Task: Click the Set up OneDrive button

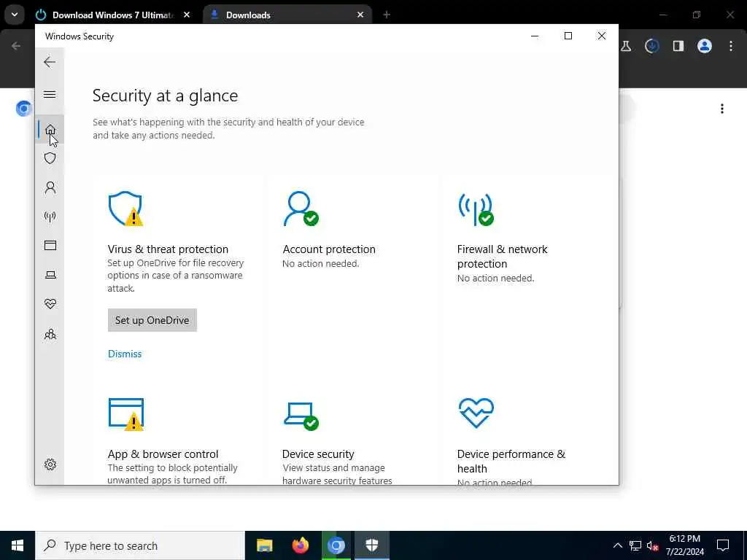Action: point(152,320)
